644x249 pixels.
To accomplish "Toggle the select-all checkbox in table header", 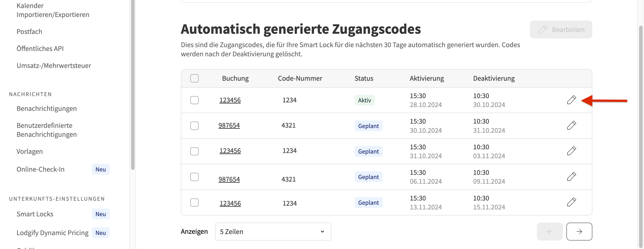I will (195, 78).
